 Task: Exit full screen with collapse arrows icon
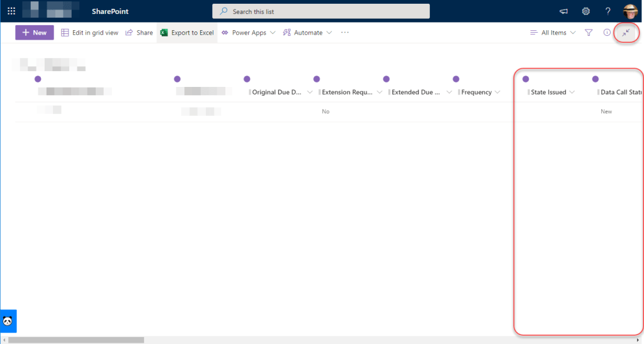626,33
